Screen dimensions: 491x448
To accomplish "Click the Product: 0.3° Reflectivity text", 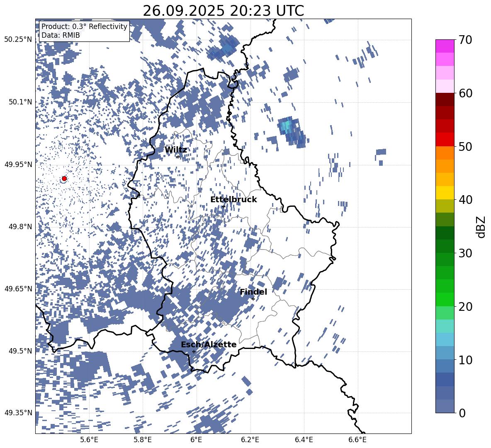I will 84,27.
